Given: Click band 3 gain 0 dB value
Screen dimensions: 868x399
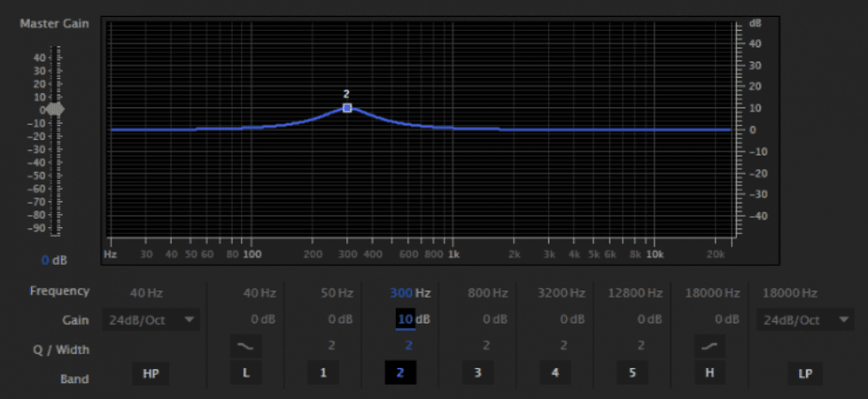Looking at the screenshot, I should click(x=495, y=319).
